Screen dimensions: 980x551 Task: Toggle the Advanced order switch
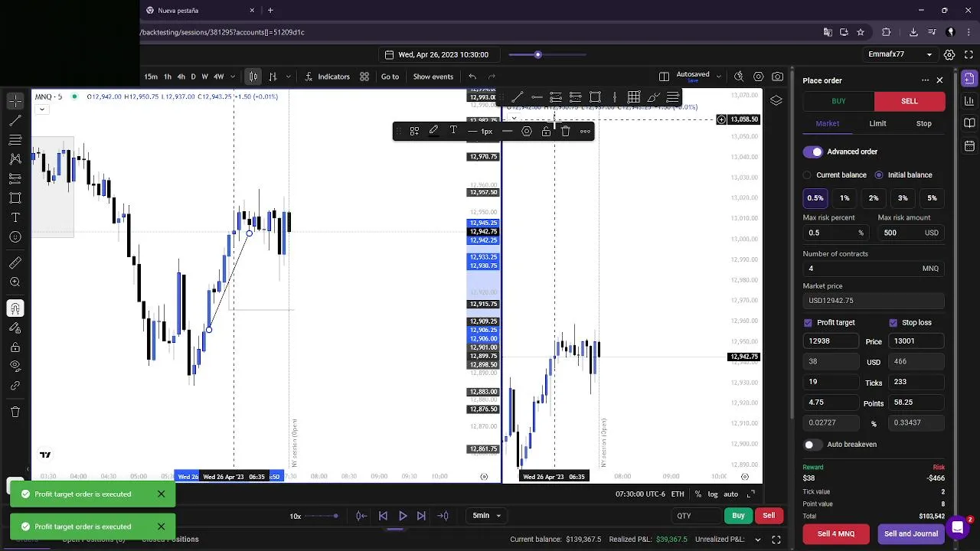(812, 152)
